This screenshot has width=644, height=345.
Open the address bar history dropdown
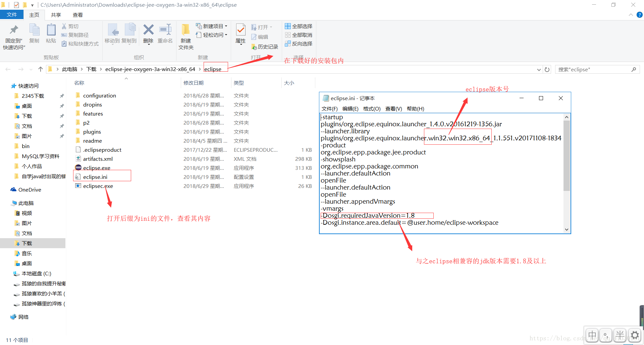pyautogui.click(x=539, y=70)
